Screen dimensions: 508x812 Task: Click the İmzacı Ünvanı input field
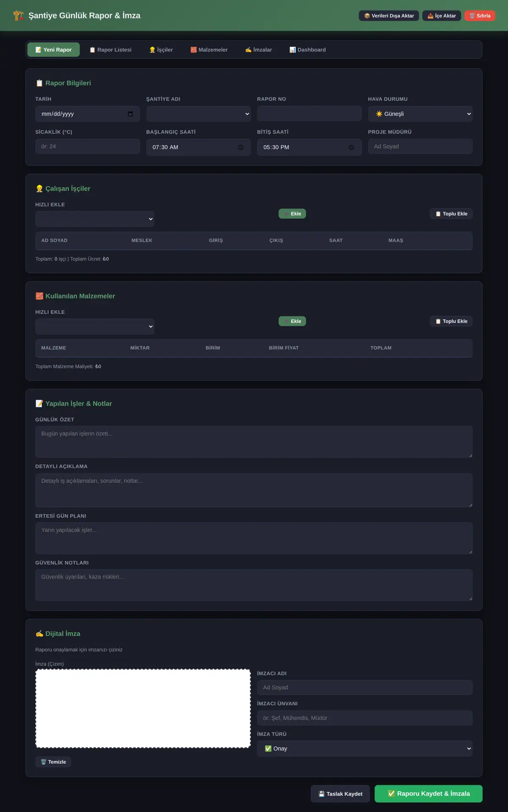(x=365, y=718)
